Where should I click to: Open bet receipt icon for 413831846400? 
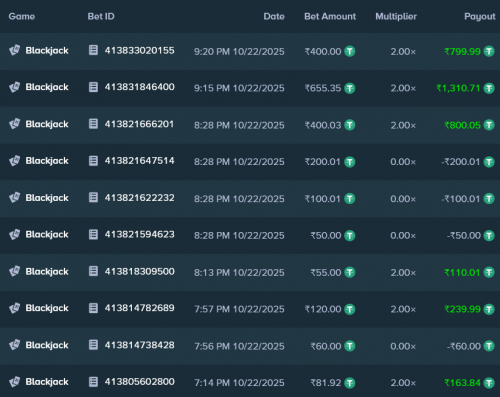pyautogui.click(x=93, y=87)
